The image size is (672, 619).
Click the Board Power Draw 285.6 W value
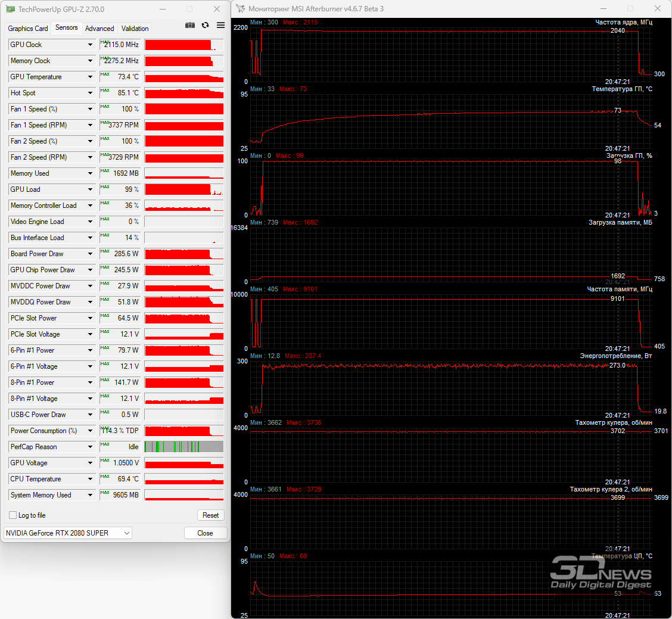point(120,254)
